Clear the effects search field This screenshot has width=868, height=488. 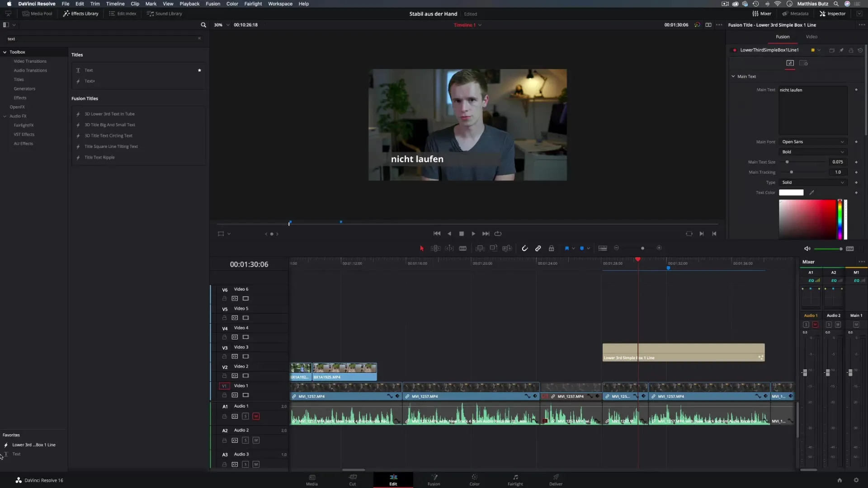coord(199,38)
